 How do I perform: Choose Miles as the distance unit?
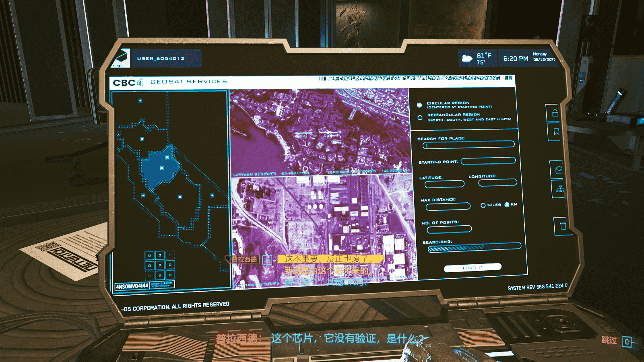[x=483, y=206]
